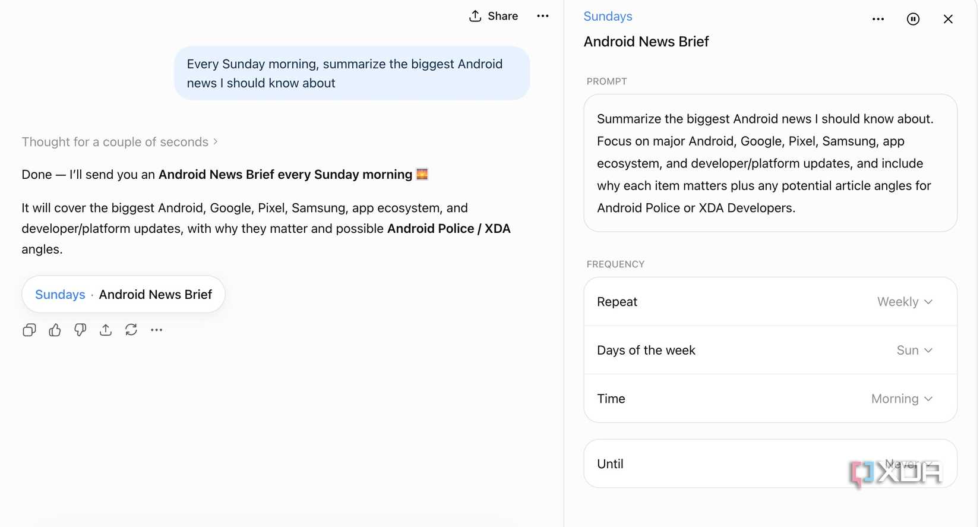Open the chat header more options menu
Screen dimensions: 980x527
pos(543,16)
